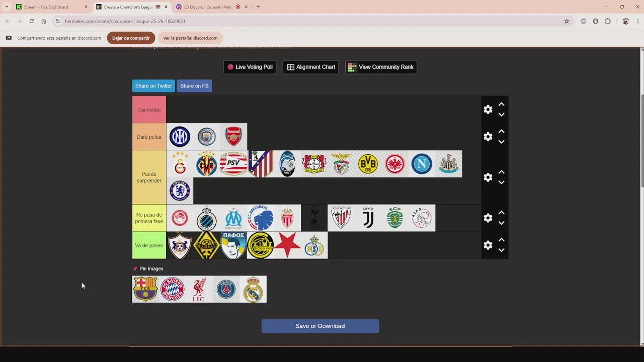
Task: Click the Ajax logo
Action: pyautogui.click(x=422, y=218)
